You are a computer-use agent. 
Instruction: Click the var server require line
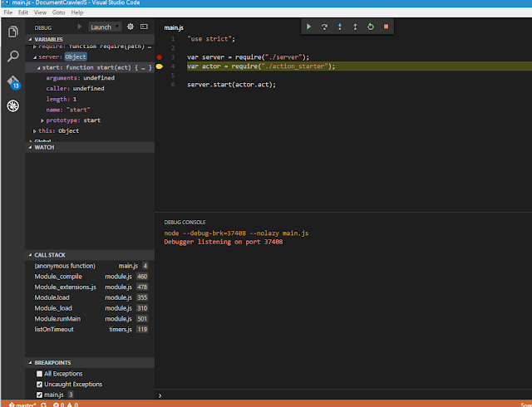click(x=248, y=57)
